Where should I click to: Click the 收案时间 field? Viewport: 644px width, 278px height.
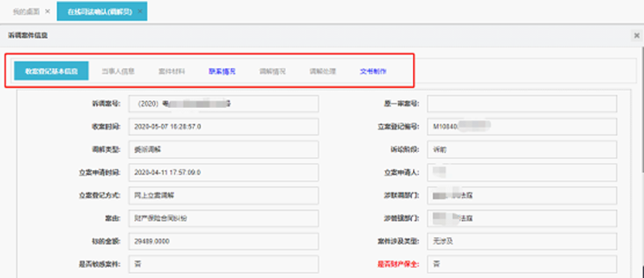coord(223,127)
